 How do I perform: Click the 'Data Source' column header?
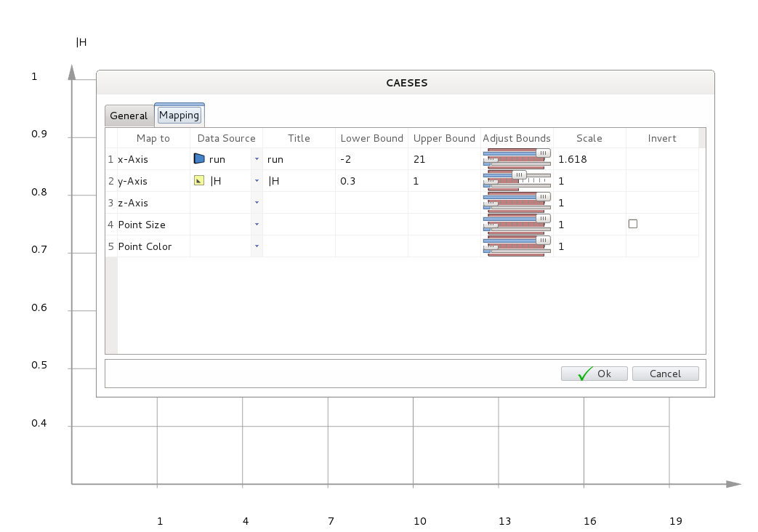click(x=226, y=138)
